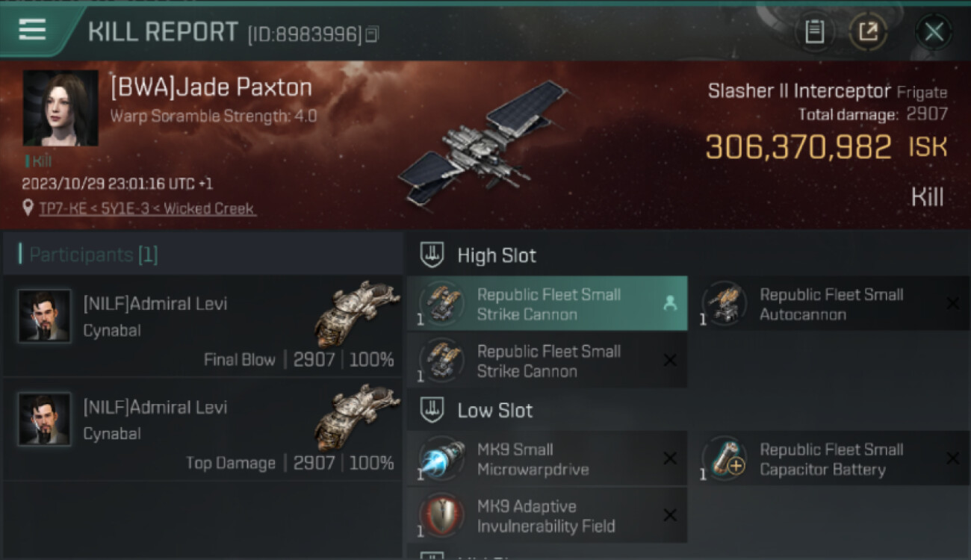Open Admiral Levi Top Damage entry
The height and width of the screenshot is (560, 971).
pos(202,429)
